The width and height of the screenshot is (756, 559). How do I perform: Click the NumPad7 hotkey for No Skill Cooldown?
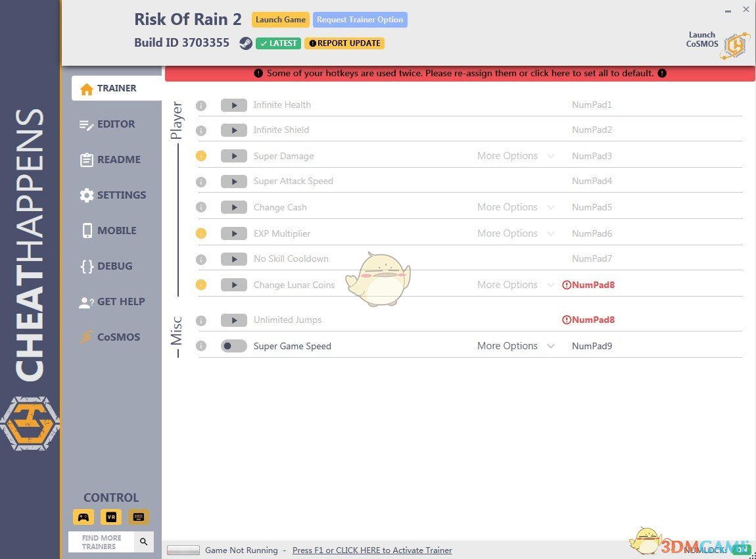592,258
